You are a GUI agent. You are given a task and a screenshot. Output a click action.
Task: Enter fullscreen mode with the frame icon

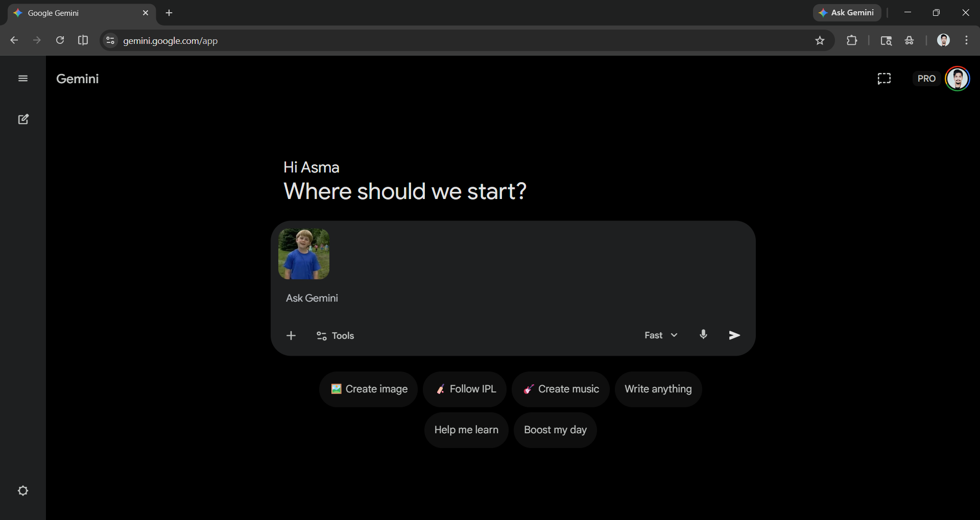tap(883, 78)
